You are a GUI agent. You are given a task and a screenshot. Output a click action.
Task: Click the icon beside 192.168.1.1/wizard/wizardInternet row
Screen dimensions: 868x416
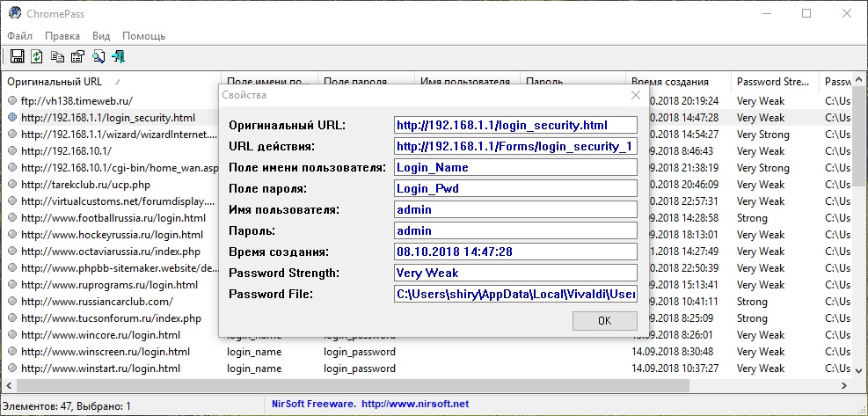(13, 134)
